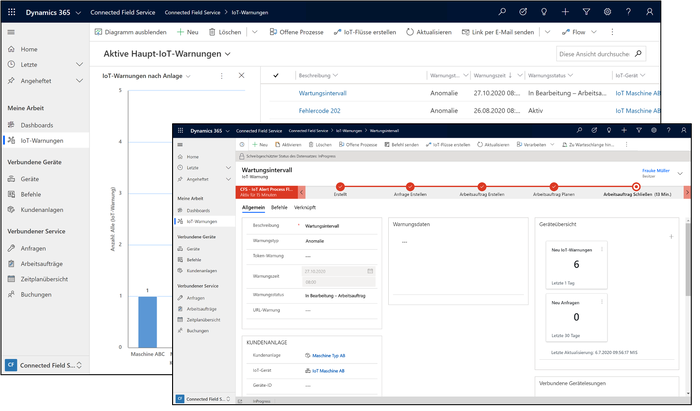Click Aktualisieren in back window toolbar

429,32
